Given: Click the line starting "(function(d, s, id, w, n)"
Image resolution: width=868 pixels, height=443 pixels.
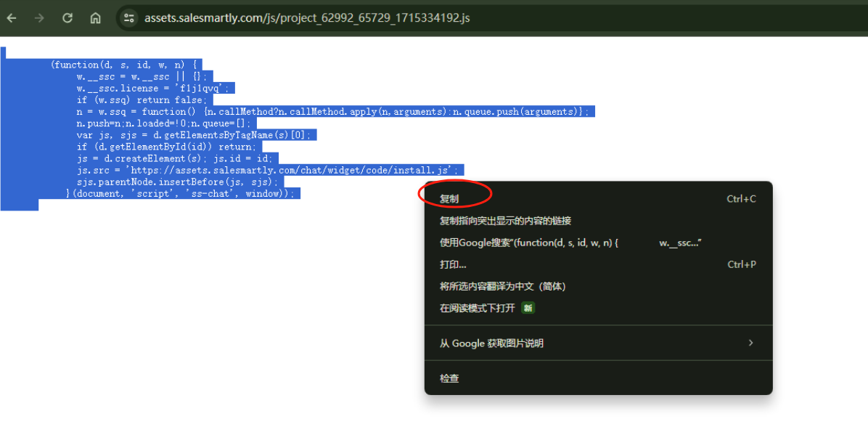Looking at the screenshot, I should (x=123, y=65).
